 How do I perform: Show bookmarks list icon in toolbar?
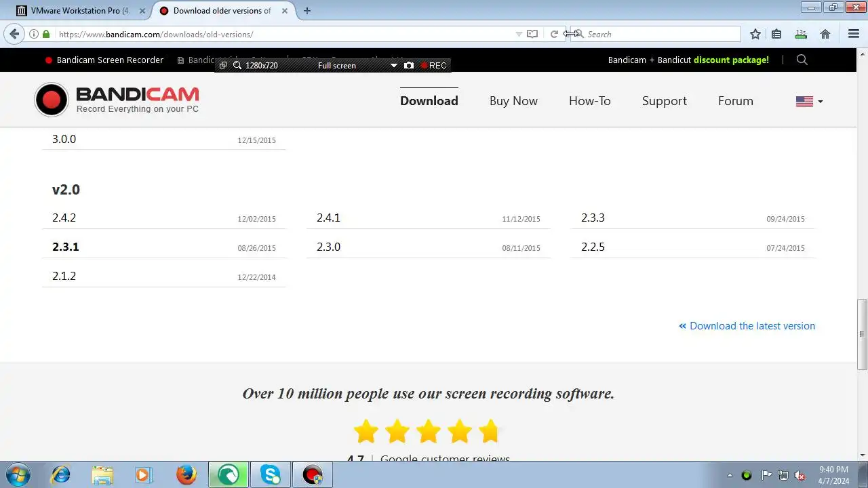point(776,34)
